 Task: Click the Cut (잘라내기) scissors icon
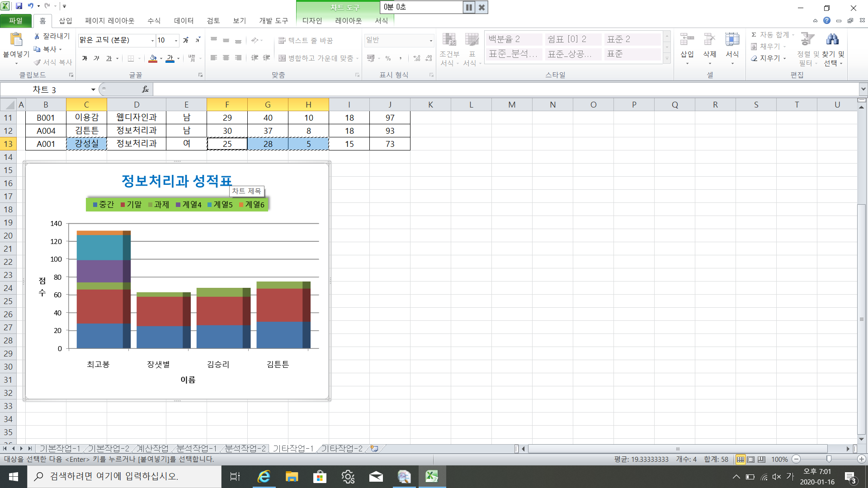37,36
